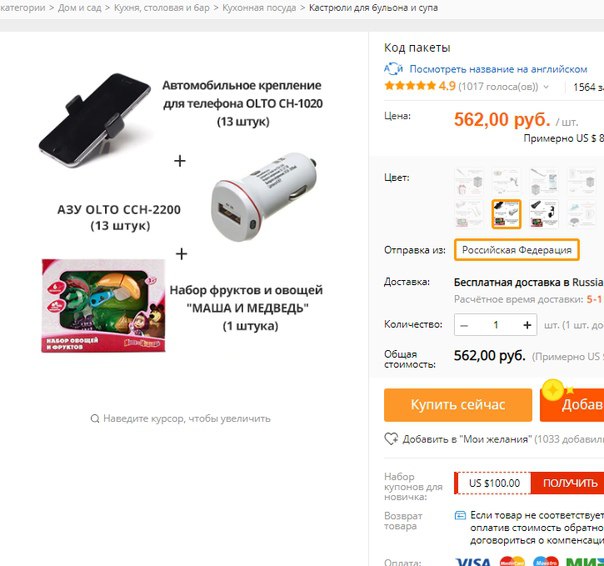Click the Maestro payment logo

coord(546,561)
